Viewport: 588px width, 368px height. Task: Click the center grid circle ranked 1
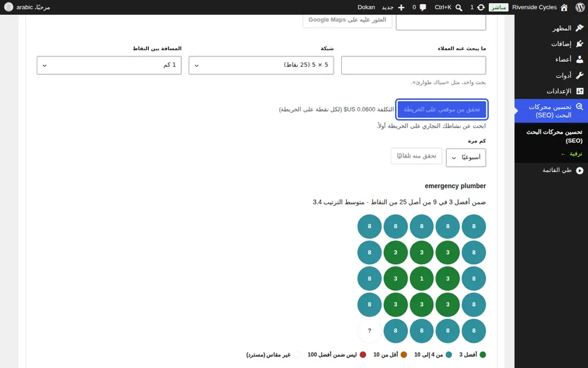421,278
